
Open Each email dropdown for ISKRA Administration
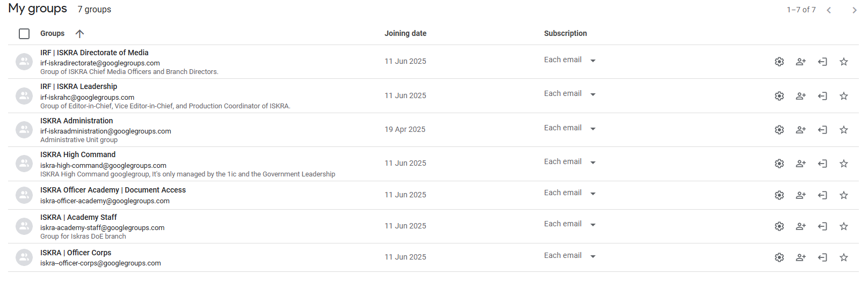570,128
